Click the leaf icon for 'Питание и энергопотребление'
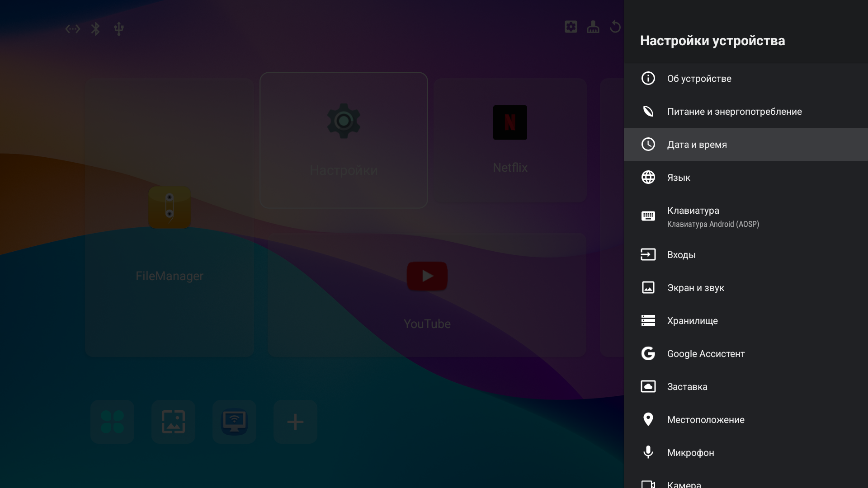The width and height of the screenshot is (868, 488). coord(648,111)
